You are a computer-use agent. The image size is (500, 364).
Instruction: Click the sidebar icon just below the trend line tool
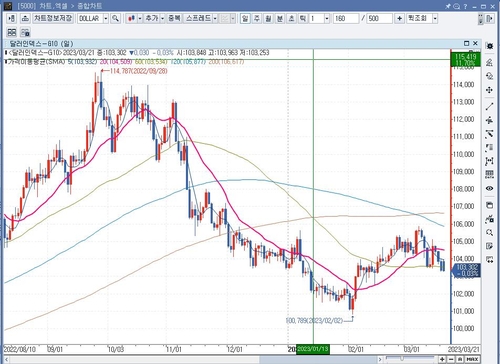click(x=489, y=120)
